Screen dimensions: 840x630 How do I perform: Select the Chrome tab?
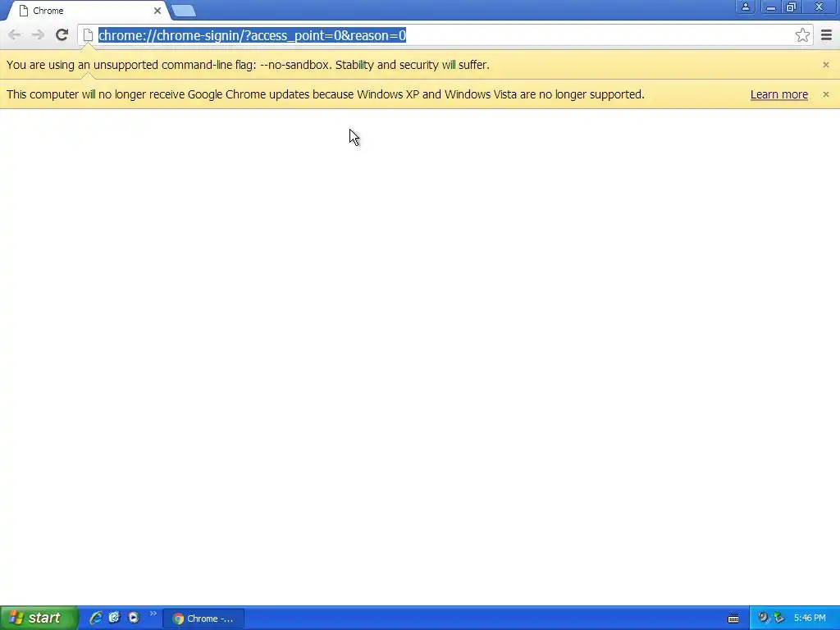89,11
